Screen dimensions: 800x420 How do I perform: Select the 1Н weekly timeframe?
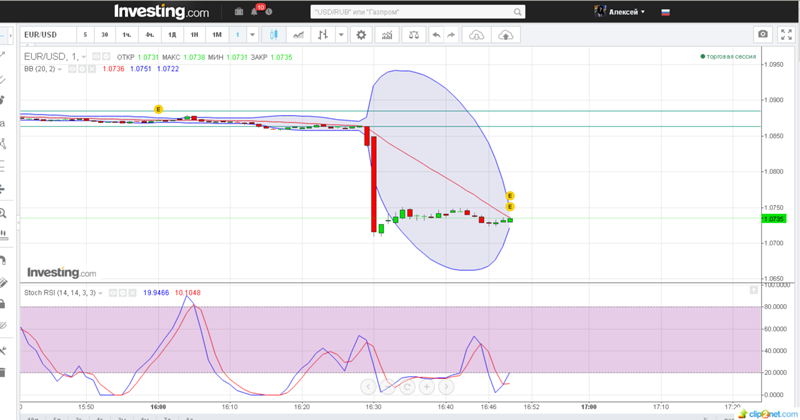click(x=194, y=35)
